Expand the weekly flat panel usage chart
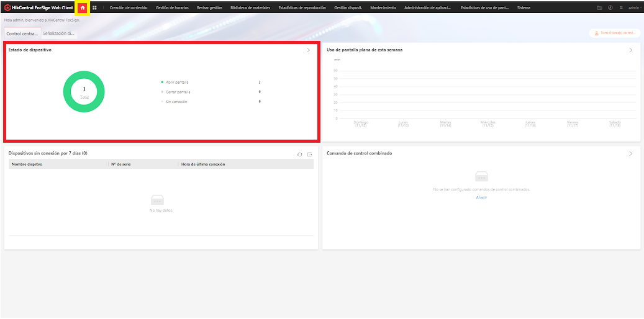 631,50
